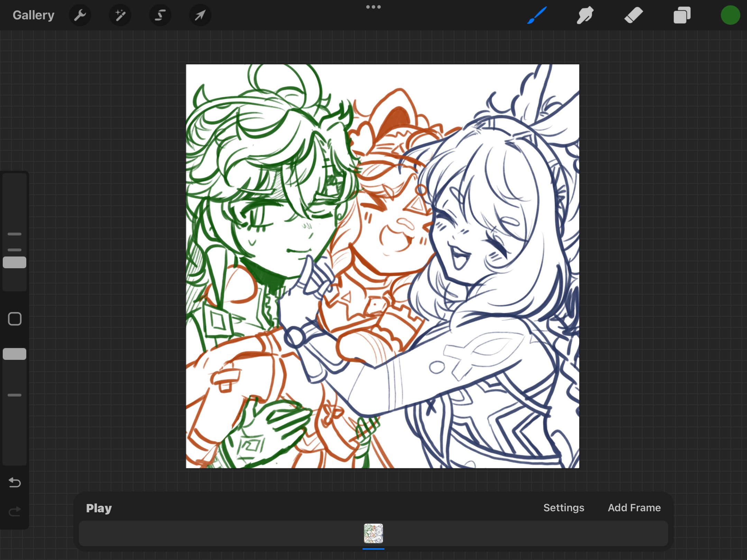The image size is (747, 560).
Task: Select the Brush tool
Action: click(x=537, y=15)
